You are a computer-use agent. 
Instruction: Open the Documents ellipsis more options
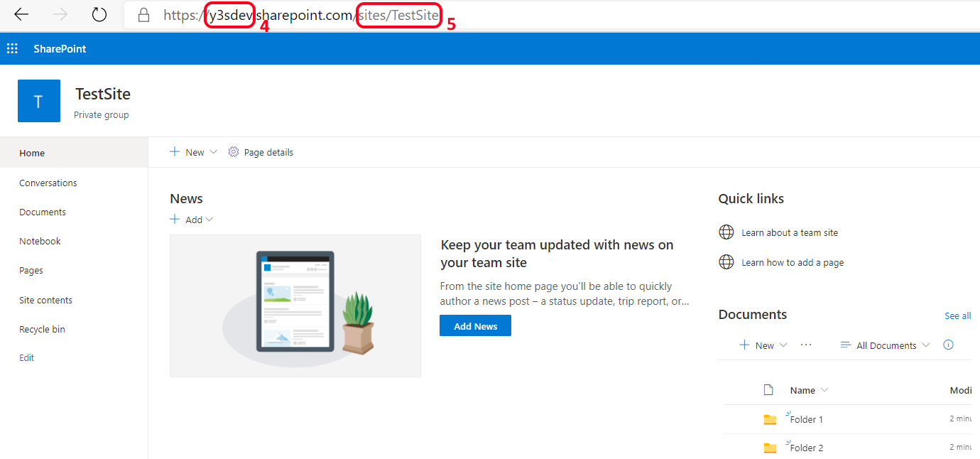click(806, 345)
